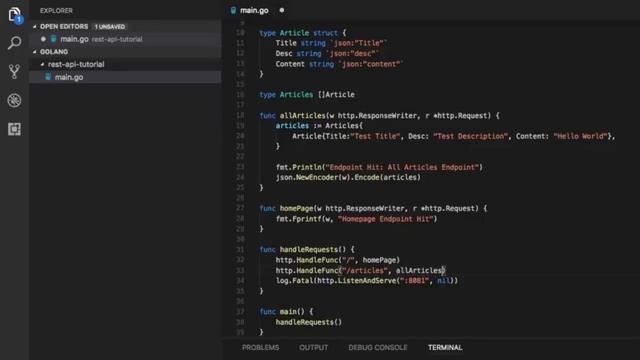Click the HandleFunc "/" homePage line
The height and width of the screenshot is (360, 640).
click(x=338, y=260)
